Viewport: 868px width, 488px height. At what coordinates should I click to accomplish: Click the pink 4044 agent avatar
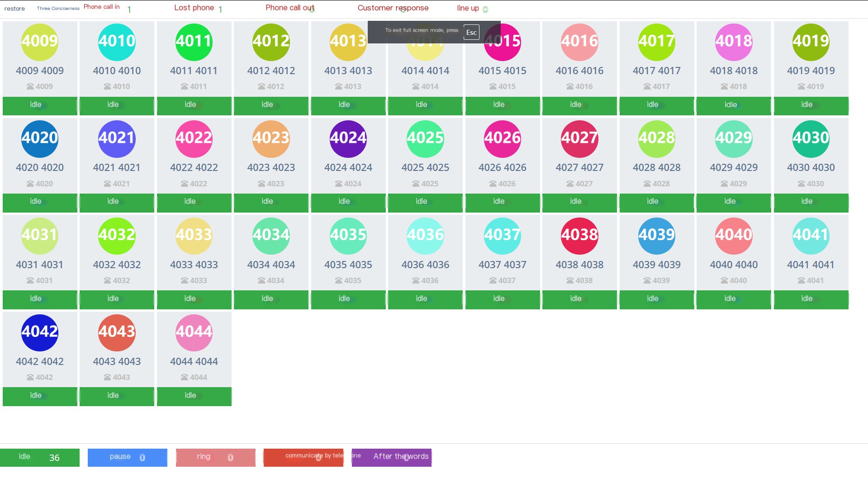click(194, 332)
